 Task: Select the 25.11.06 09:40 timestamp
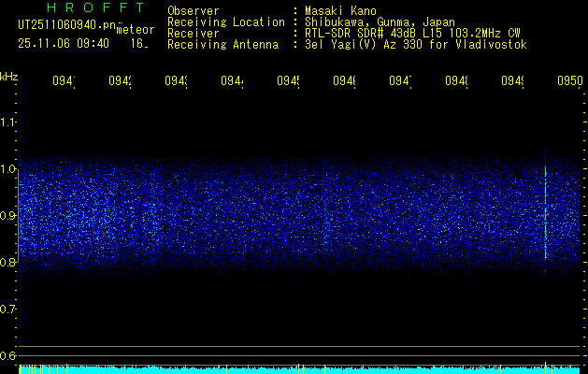[63, 43]
